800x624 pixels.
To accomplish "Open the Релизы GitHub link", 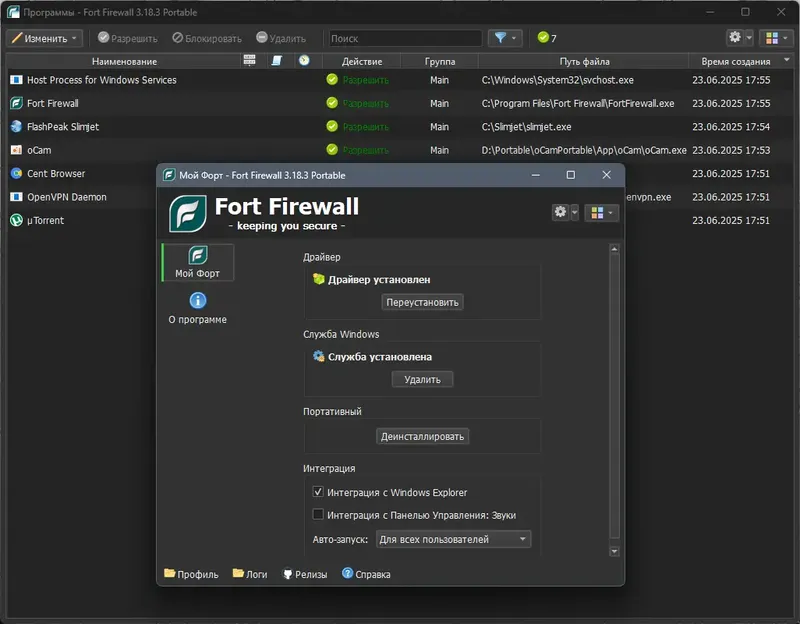I will click(305, 574).
